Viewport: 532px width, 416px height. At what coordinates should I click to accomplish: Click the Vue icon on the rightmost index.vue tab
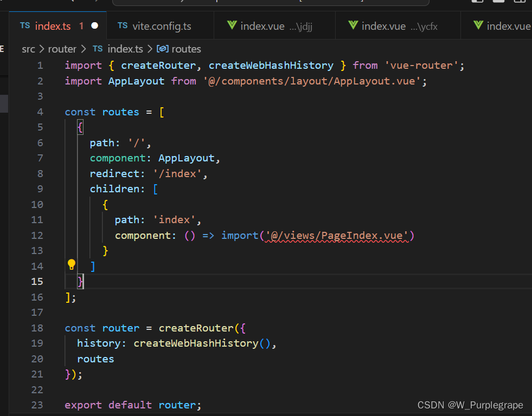478,25
